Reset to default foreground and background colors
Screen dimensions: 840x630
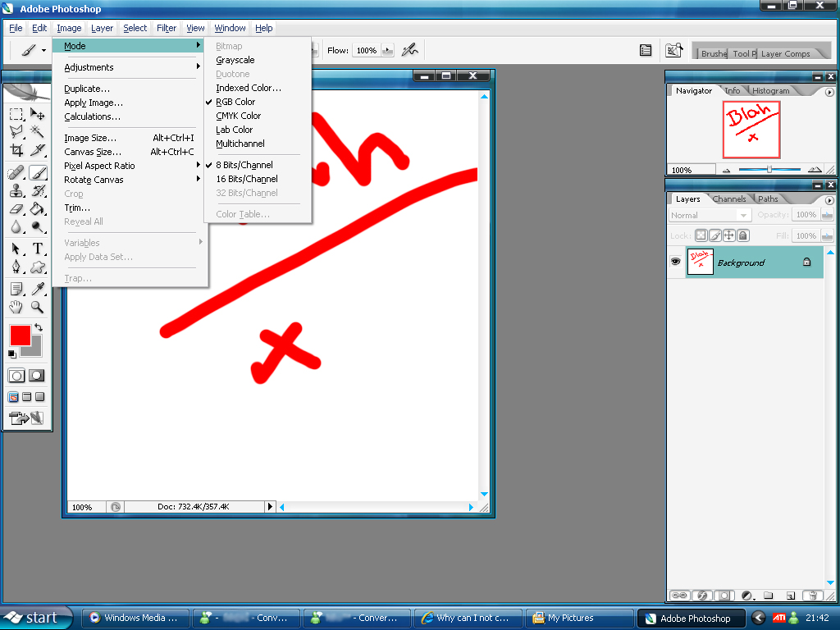click(11, 354)
